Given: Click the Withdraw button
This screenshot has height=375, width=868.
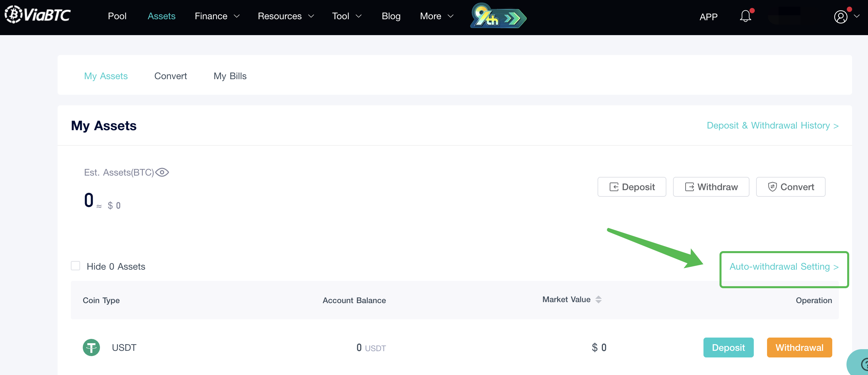Looking at the screenshot, I should [x=711, y=187].
